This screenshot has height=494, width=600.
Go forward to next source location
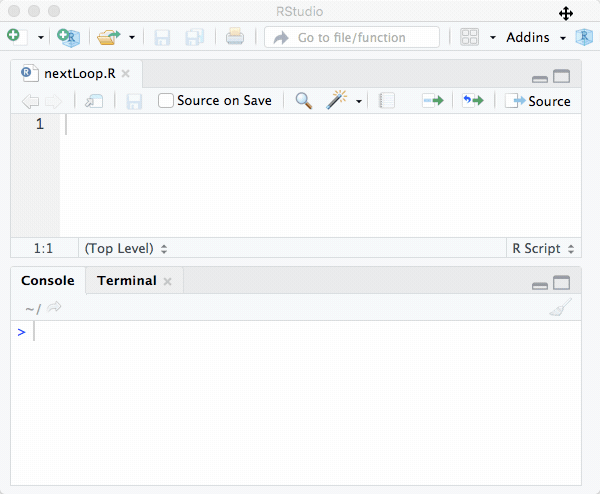click(53, 101)
